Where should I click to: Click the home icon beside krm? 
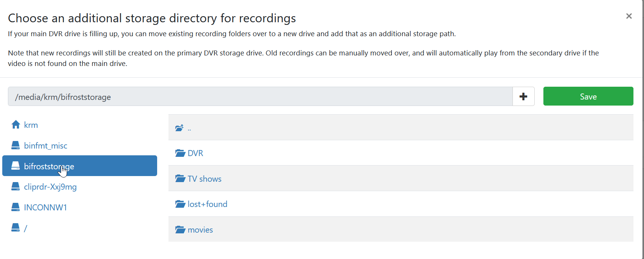pyautogui.click(x=15, y=125)
